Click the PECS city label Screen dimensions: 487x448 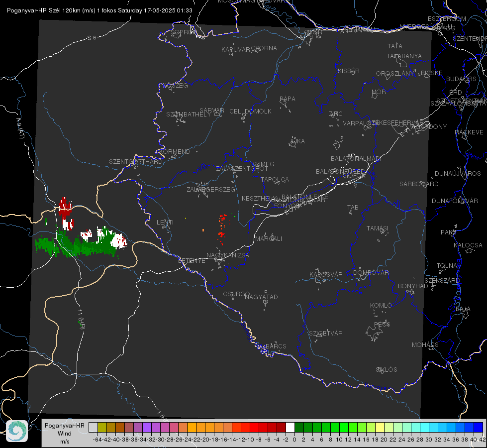382,324
